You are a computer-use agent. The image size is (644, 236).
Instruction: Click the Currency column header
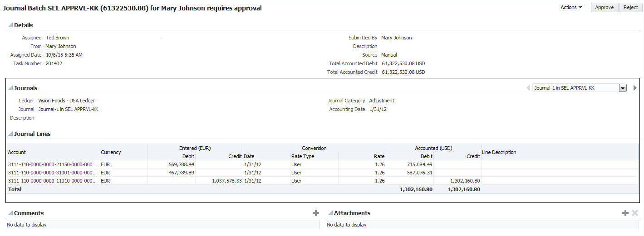[111, 152]
